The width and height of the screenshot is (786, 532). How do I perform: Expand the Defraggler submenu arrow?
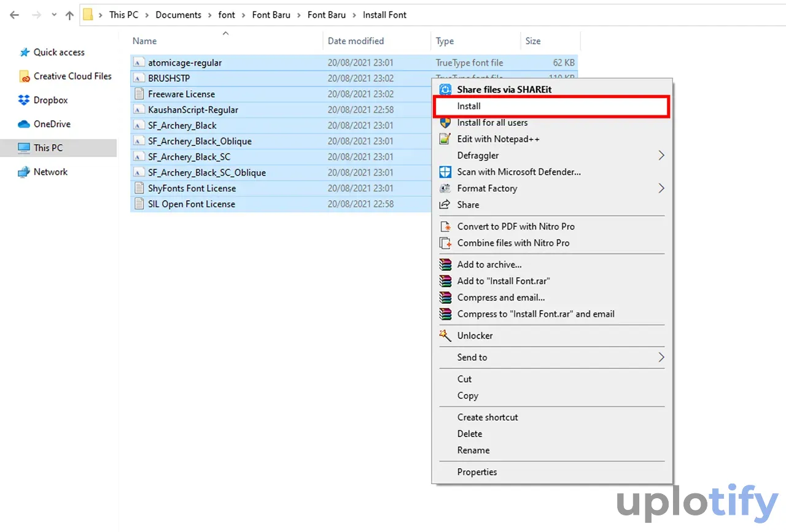(x=661, y=155)
